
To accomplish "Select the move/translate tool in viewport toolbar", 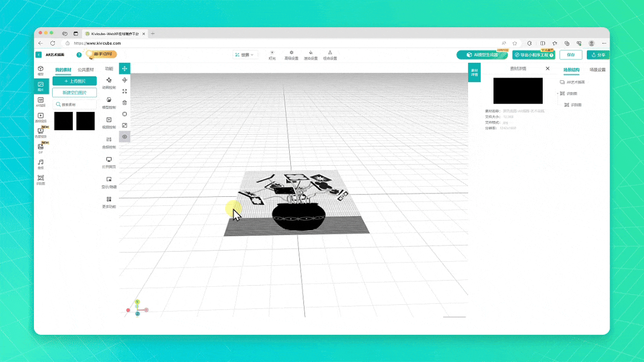I will click(124, 68).
